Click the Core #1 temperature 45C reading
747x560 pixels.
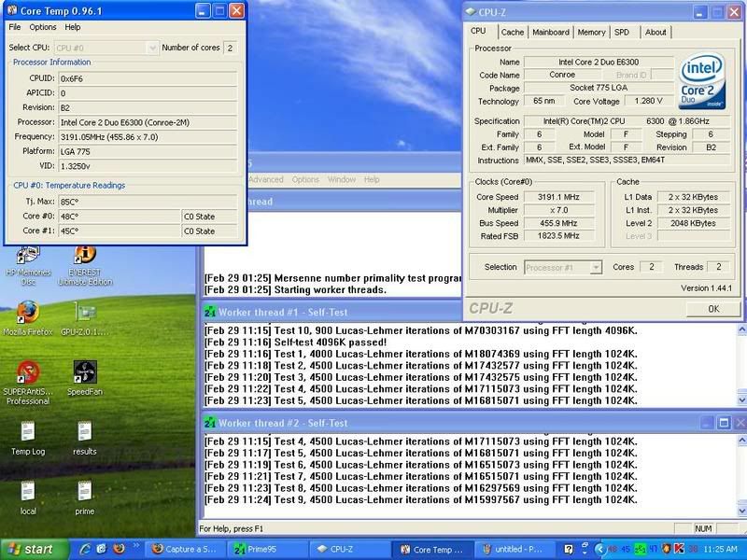pos(120,231)
